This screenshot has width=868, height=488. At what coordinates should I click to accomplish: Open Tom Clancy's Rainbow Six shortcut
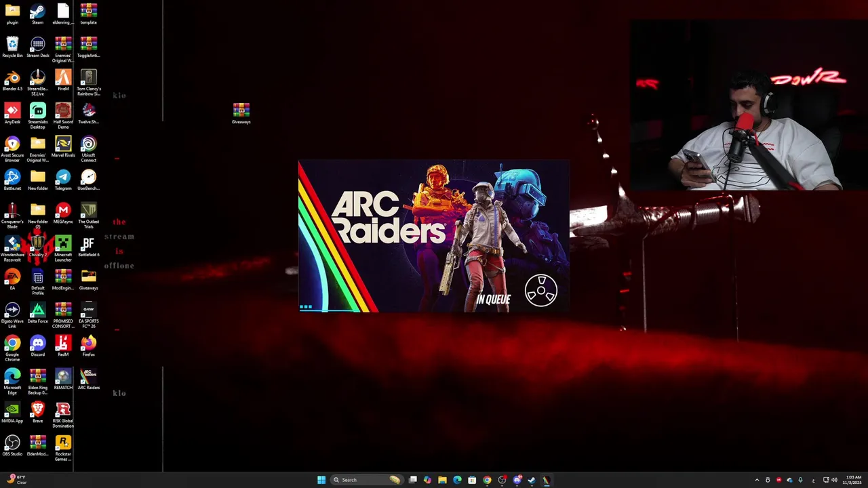[89, 82]
